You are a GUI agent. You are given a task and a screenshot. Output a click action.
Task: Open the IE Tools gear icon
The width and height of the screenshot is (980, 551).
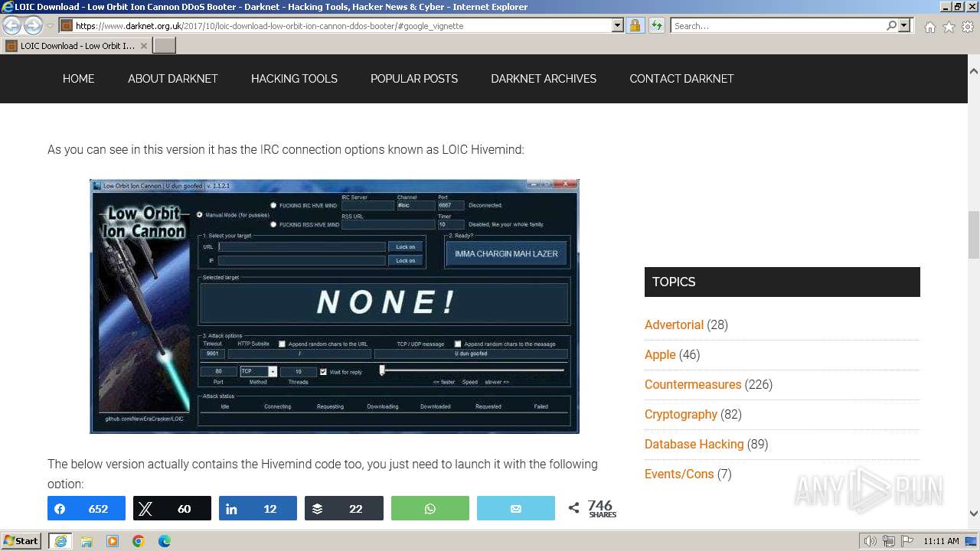968,27
